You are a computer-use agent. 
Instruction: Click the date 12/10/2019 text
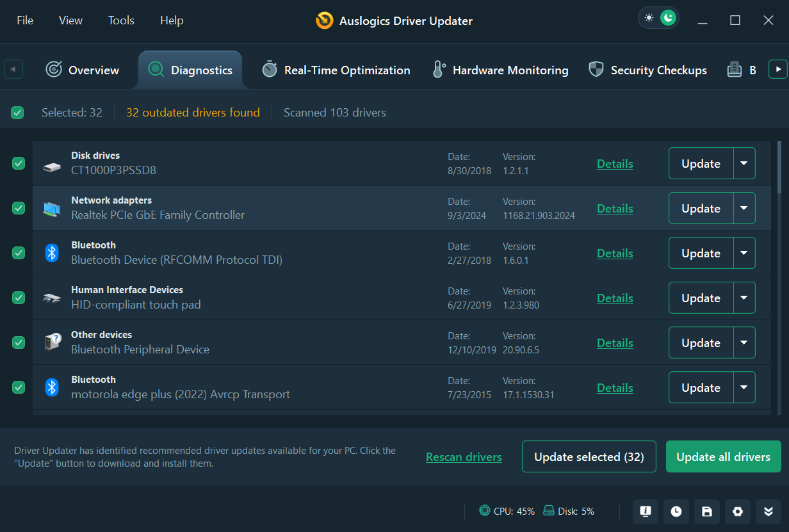(x=472, y=350)
